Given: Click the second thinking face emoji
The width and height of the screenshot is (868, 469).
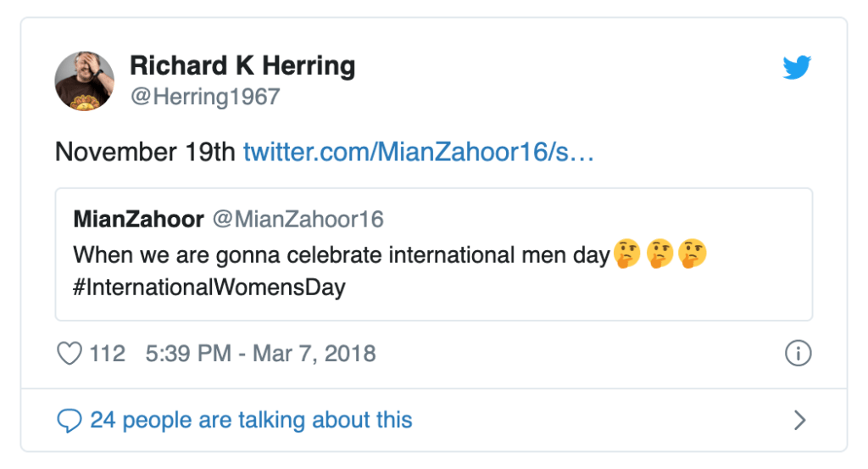Looking at the screenshot, I should click(x=660, y=254).
